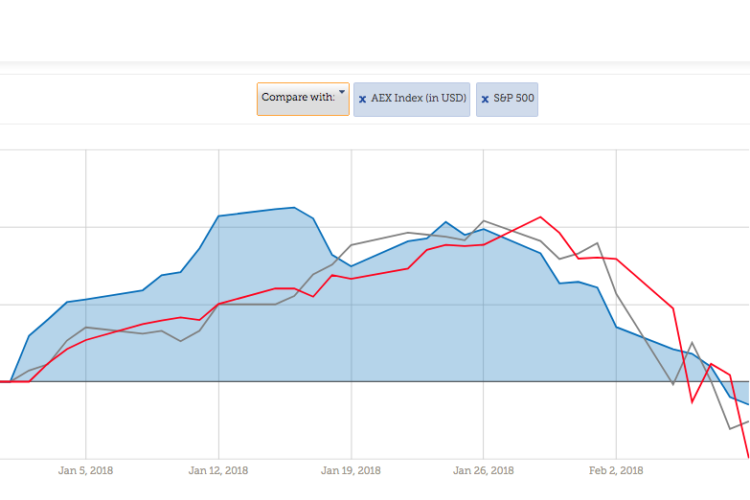This screenshot has height=500, width=750.
Task: Click the Jan 19, 2018 axis label
Action: click(x=350, y=470)
